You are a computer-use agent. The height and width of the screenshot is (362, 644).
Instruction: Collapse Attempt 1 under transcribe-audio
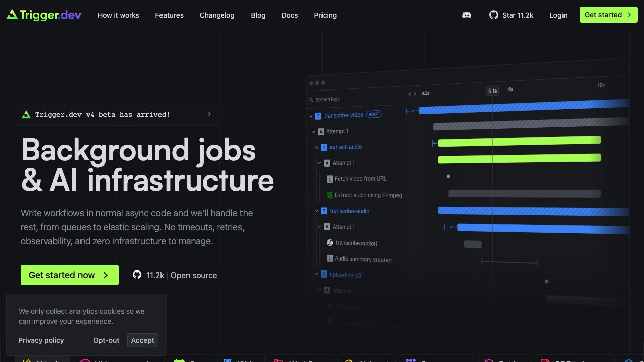[320, 227]
